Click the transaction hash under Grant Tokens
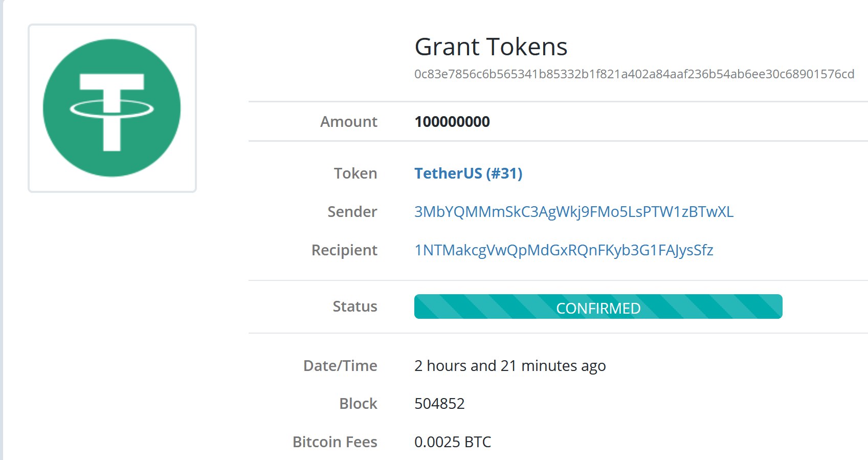The width and height of the screenshot is (868, 460). click(634, 74)
